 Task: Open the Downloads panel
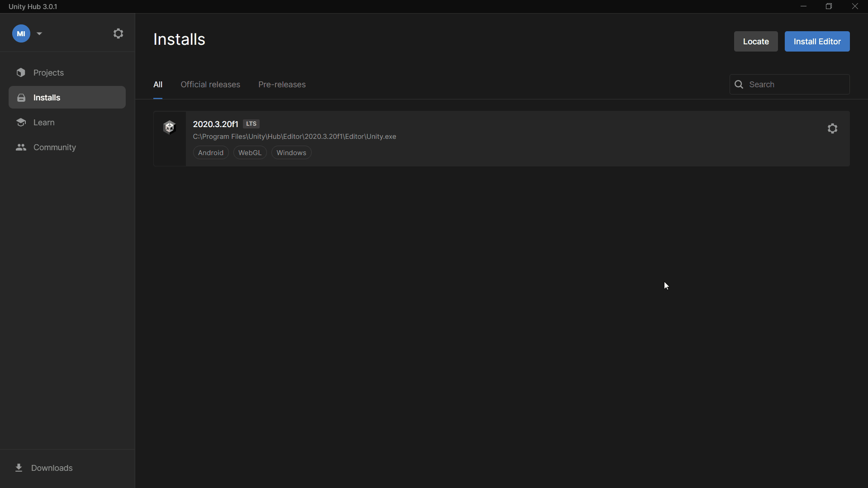(52, 468)
